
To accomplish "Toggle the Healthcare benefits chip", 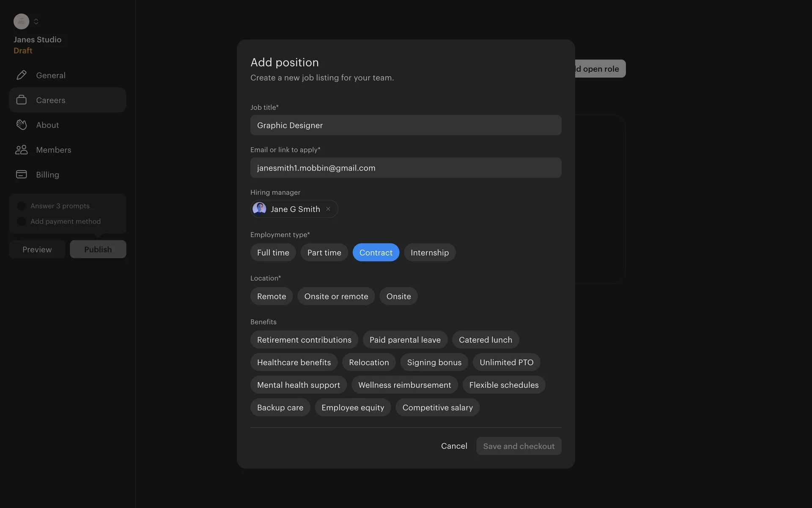I will pos(294,362).
